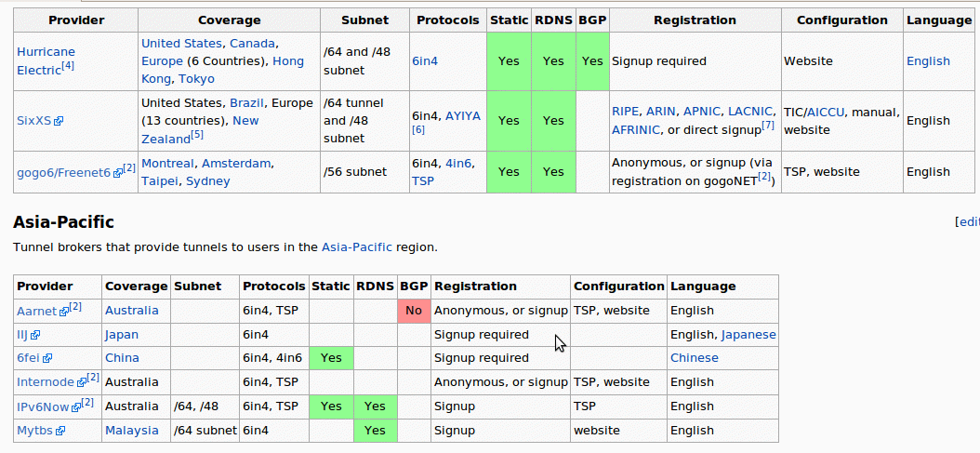Open the RIPE registration link
The image size is (980, 453).
(625, 112)
